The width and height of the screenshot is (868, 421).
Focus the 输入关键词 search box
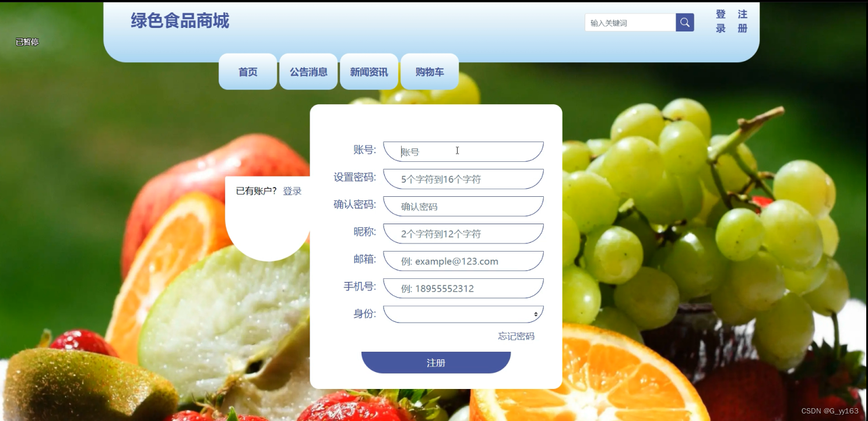tap(630, 23)
